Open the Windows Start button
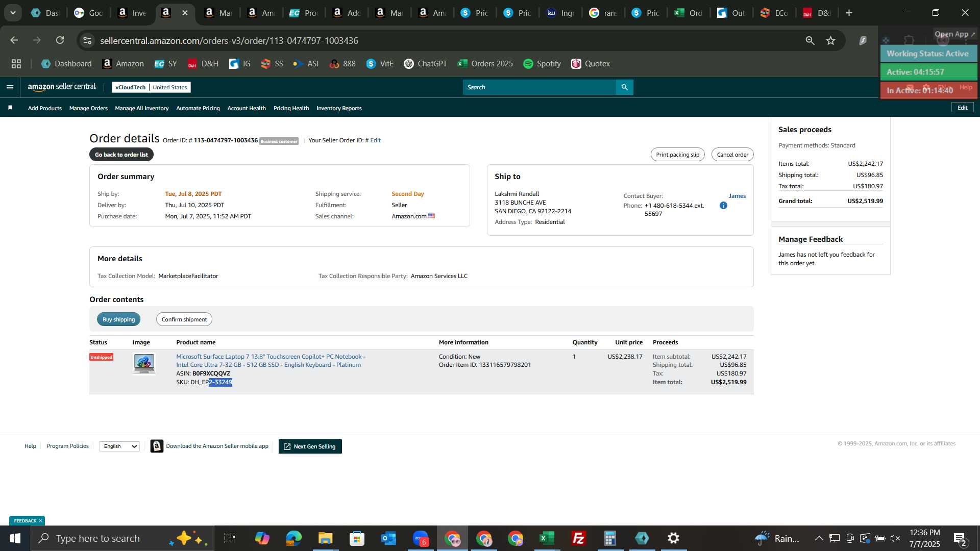980x551 pixels. coord(15,538)
